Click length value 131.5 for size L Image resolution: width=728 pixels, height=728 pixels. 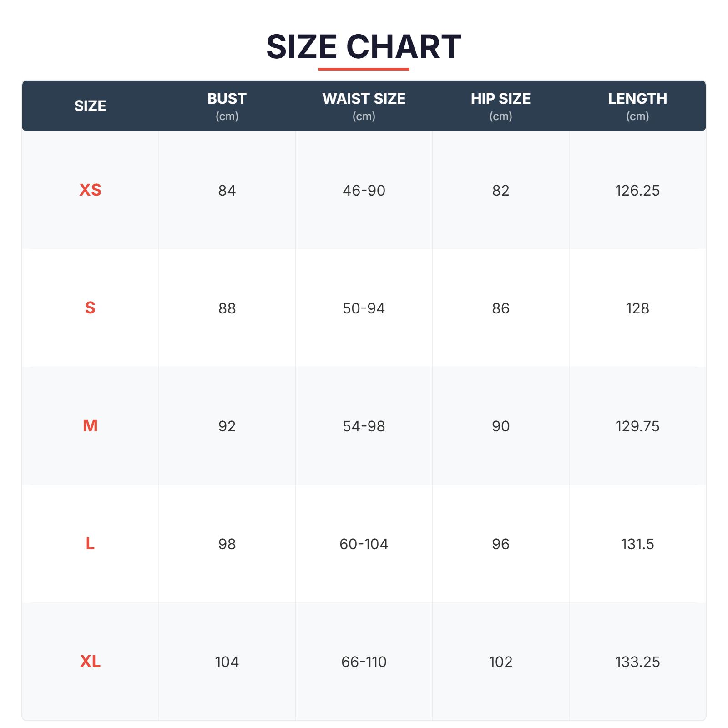[x=637, y=544]
